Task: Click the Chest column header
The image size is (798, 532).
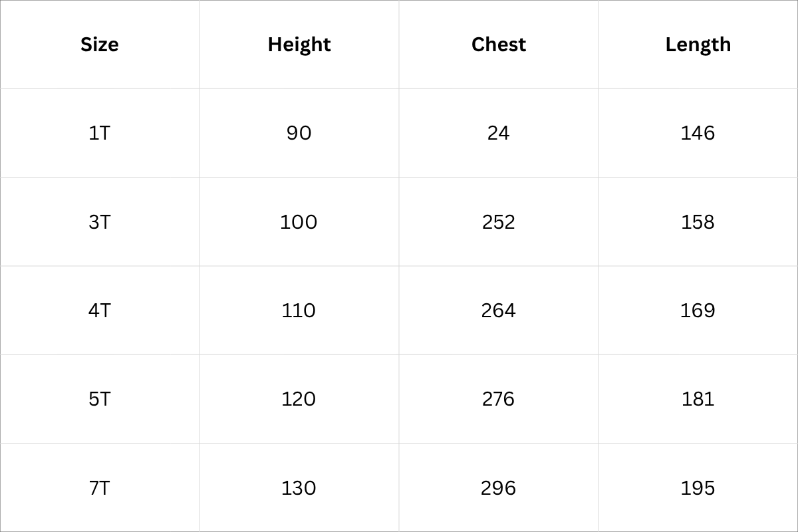Action: point(499,45)
